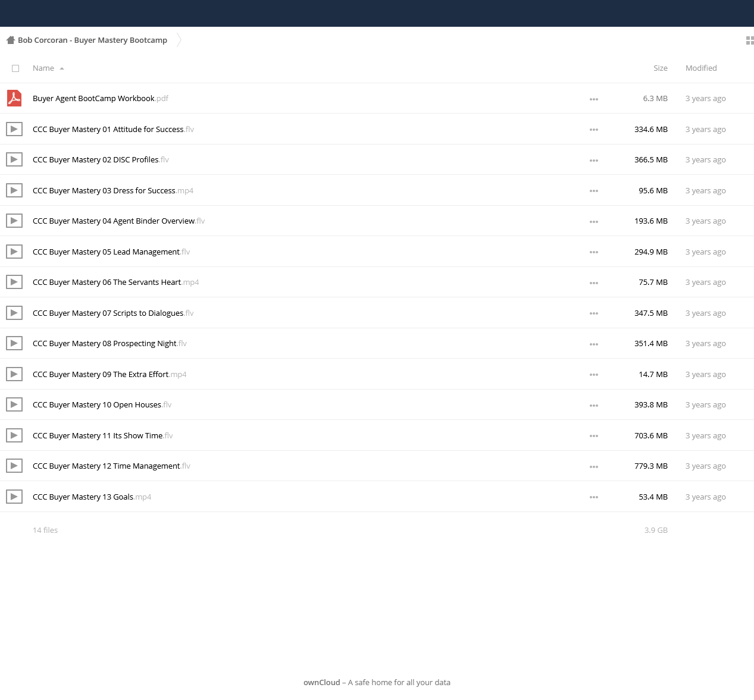The image size is (754, 700).
Task: Show the more actions menu for 10 Open Houses
Action: [x=594, y=406]
